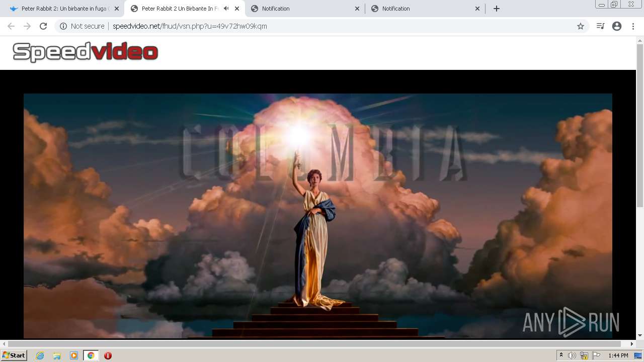View the Not secure site information
The height and width of the screenshot is (362, 644).
point(82,26)
